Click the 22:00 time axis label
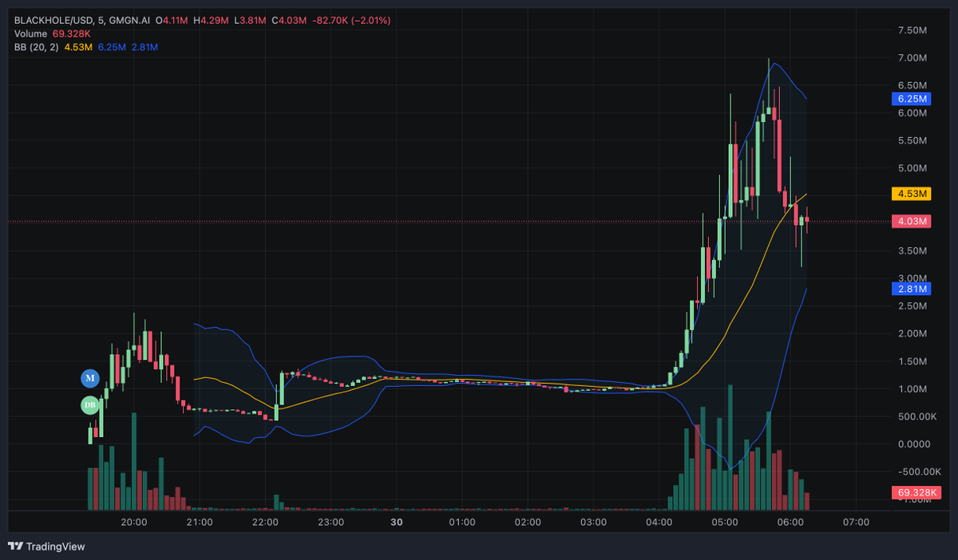 pyautogui.click(x=265, y=523)
